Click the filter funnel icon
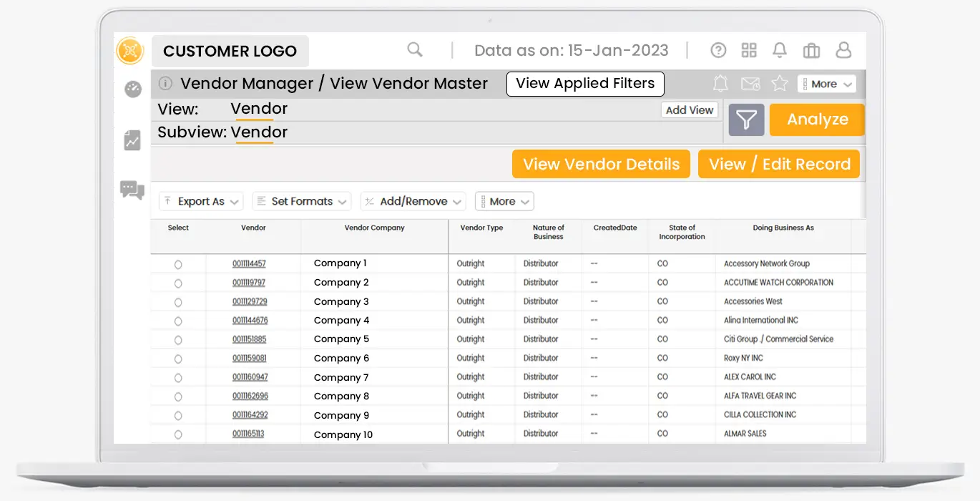Viewport: 980px width, 501px height. 746,120
